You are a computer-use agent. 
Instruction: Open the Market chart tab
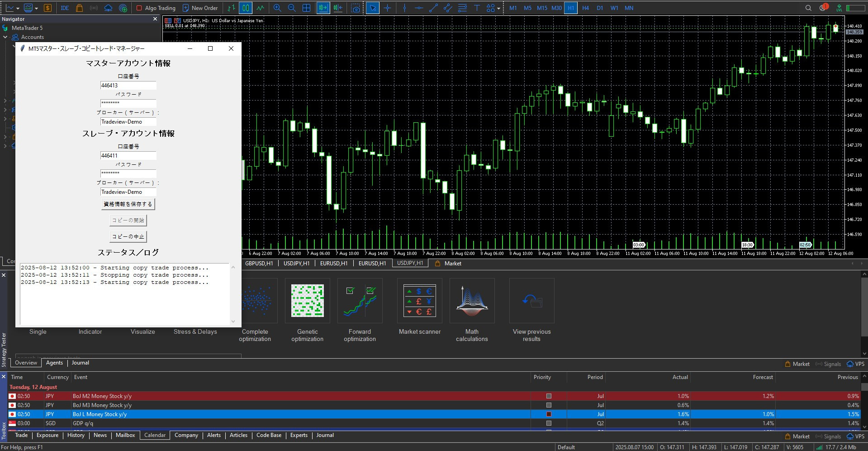click(x=448, y=263)
